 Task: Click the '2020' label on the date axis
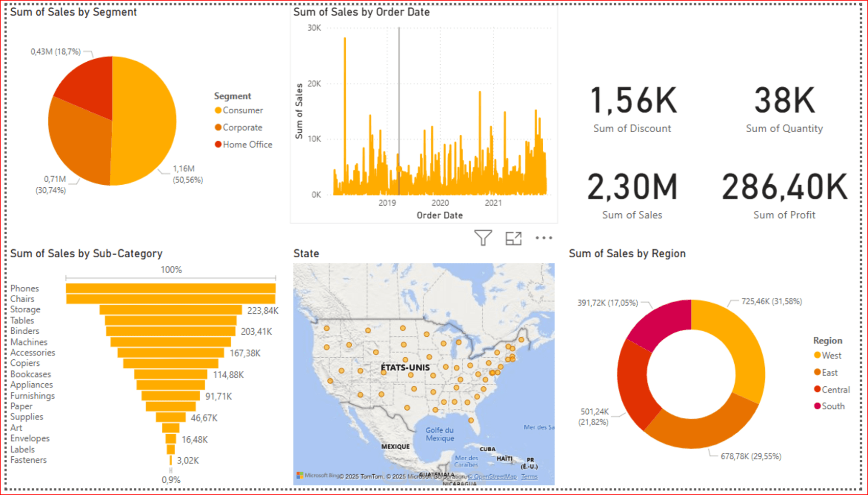click(x=440, y=203)
